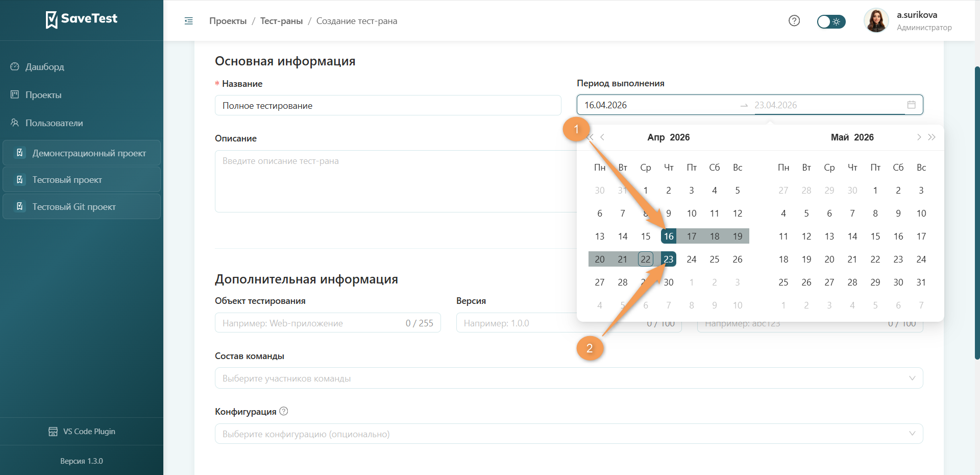Jump to next year in calendar
This screenshot has width=980, height=475.
point(932,137)
